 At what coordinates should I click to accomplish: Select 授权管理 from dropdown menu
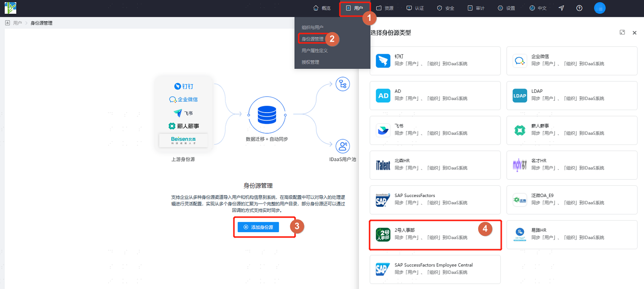click(310, 62)
